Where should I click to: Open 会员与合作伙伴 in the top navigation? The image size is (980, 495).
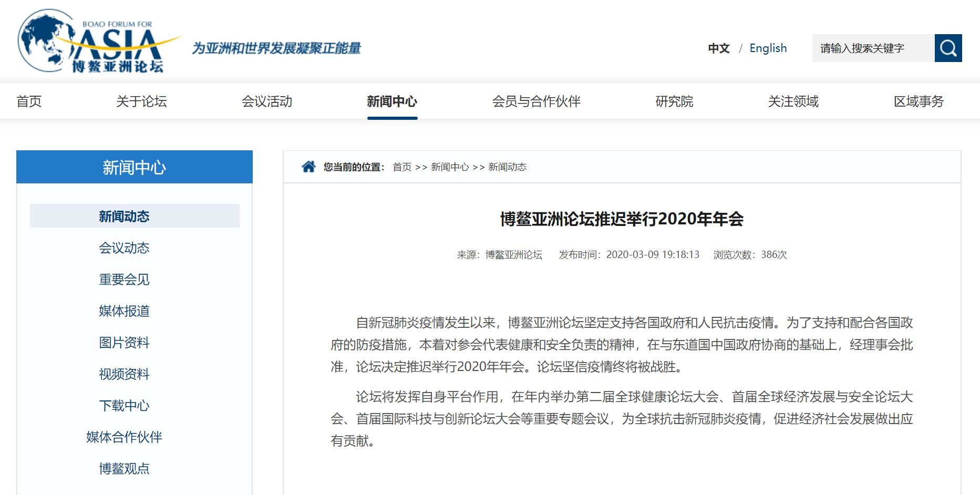click(536, 101)
